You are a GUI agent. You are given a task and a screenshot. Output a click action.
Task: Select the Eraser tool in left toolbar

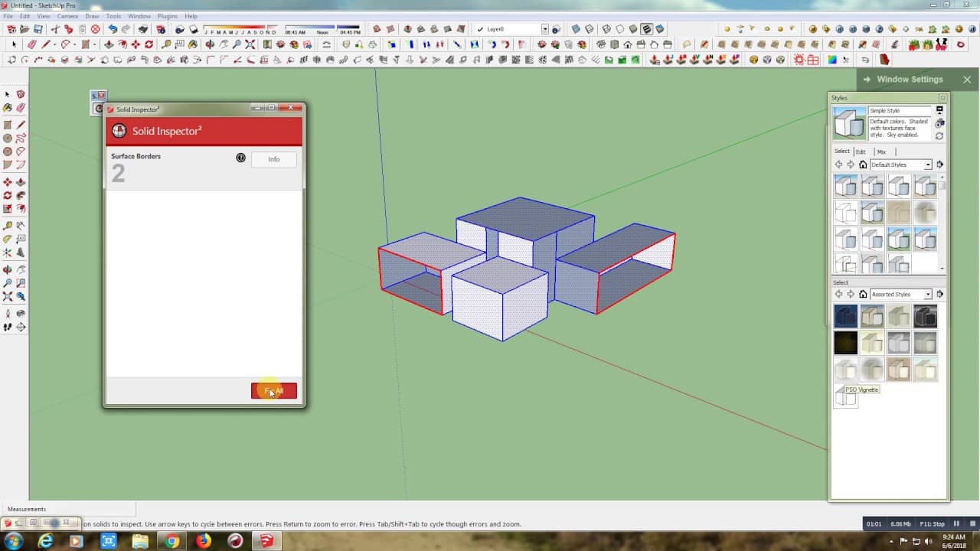click(x=21, y=108)
